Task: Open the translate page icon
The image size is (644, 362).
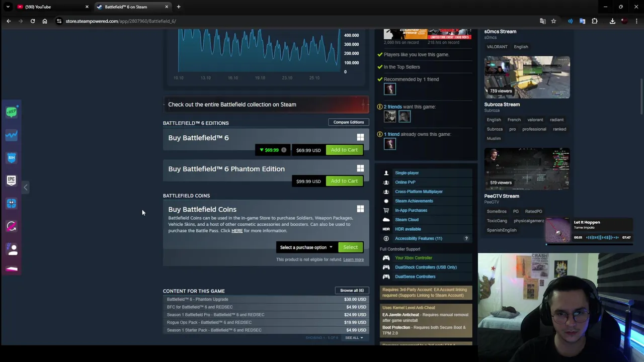Action: (542, 21)
